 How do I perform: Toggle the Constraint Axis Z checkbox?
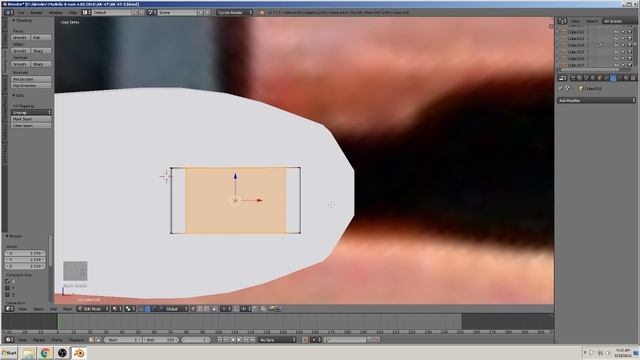tap(7, 294)
